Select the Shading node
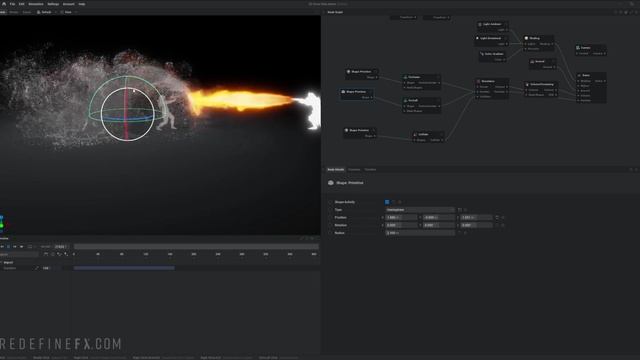Viewport: 640px width, 360px height. [x=539, y=43]
